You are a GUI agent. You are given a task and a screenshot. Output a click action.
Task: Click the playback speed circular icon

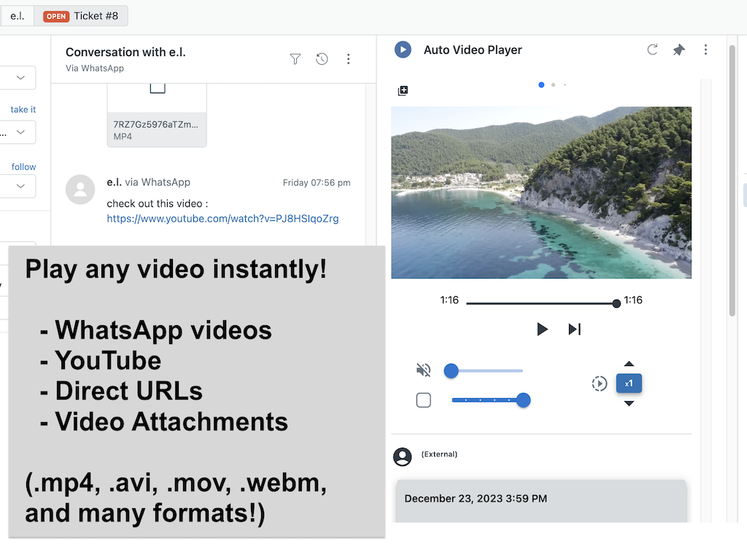tap(600, 384)
